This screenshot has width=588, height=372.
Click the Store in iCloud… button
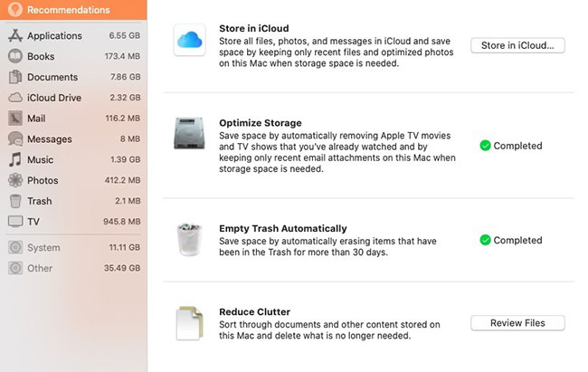(517, 45)
